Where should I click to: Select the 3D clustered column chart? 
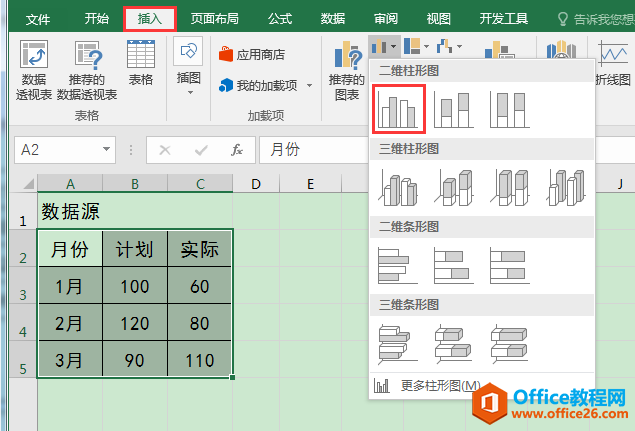pos(398,187)
